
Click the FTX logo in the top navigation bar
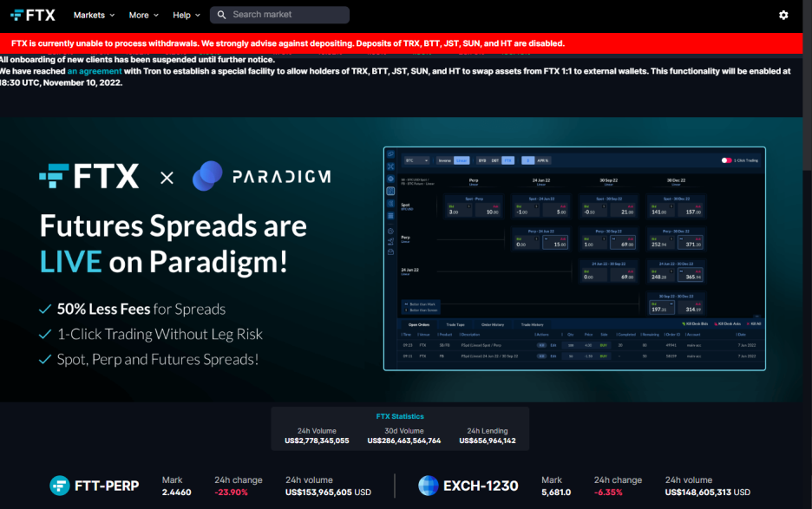33,15
